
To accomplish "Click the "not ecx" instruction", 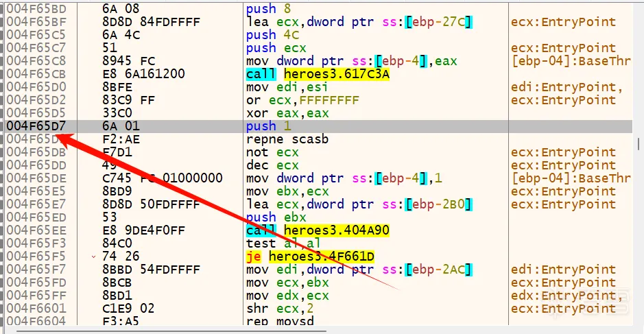I will (x=272, y=152).
